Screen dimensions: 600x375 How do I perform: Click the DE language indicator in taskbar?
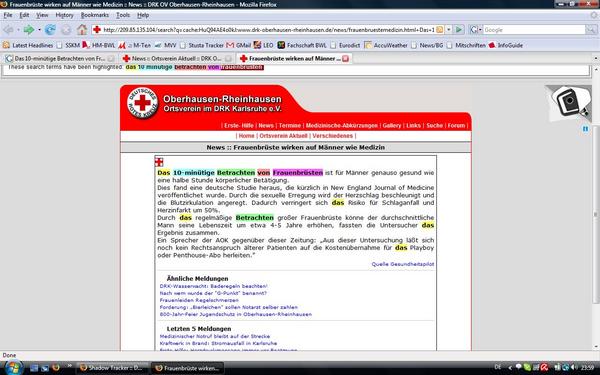[x=498, y=367]
